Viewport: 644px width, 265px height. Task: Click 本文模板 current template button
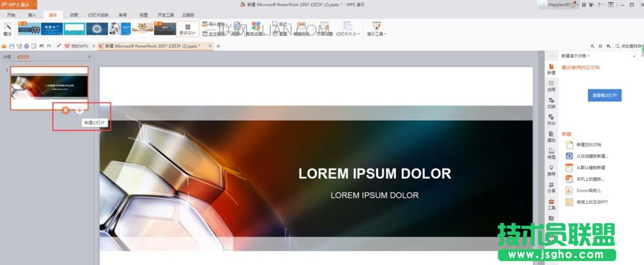click(x=214, y=34)
